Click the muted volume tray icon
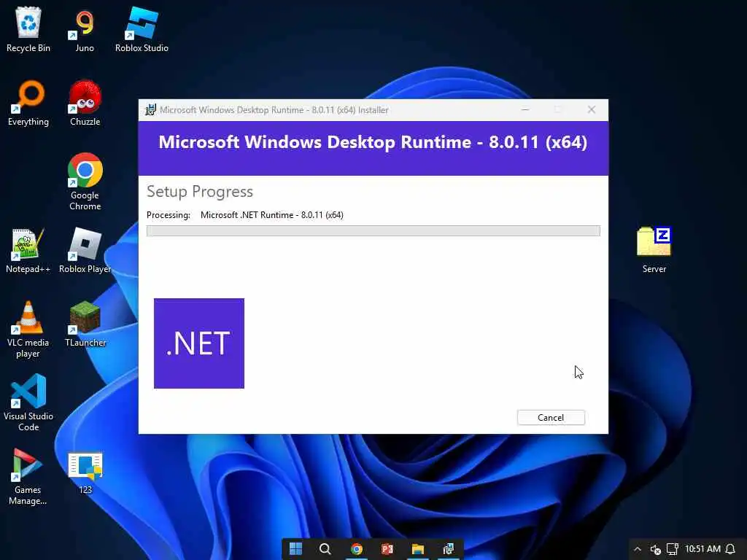The image size is (747, 560). (x=656, y=549)
